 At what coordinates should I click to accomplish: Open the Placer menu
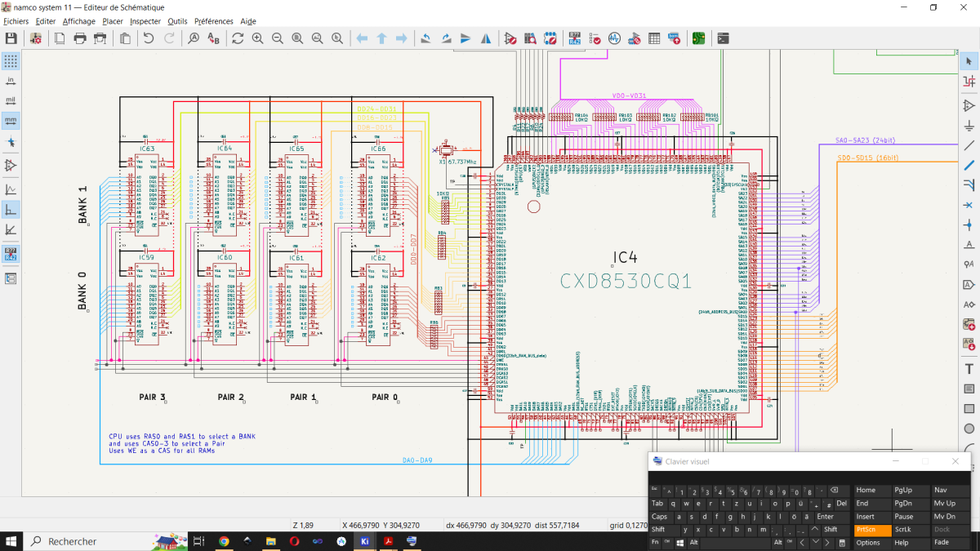tap(113, 21)
